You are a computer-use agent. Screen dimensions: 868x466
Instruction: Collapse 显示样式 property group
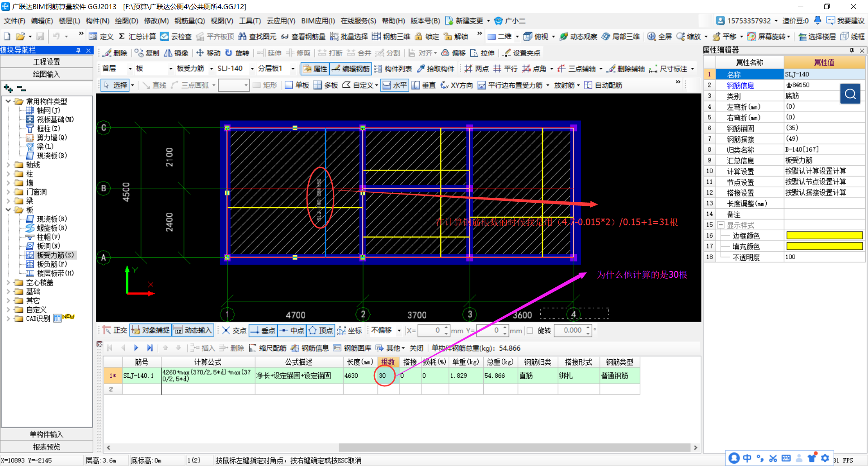[x=721, y=225]
